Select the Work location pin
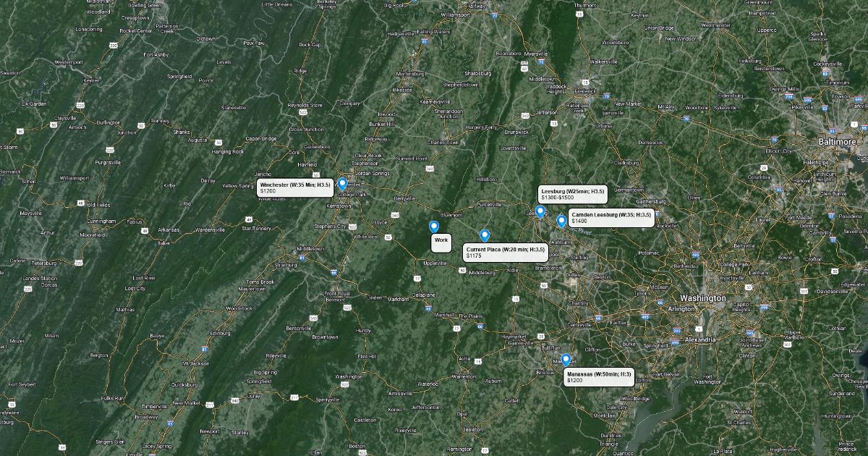 coord(434,227)
